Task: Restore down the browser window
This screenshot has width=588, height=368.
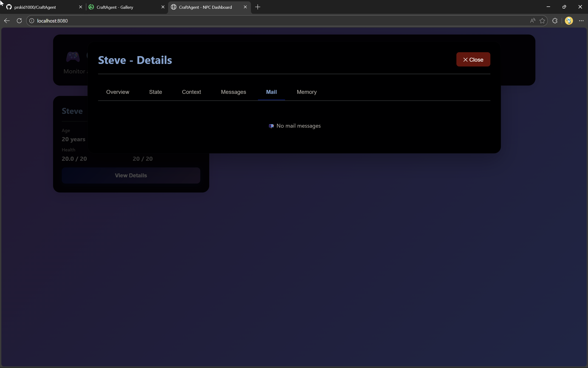Action: tap(564, 7)
